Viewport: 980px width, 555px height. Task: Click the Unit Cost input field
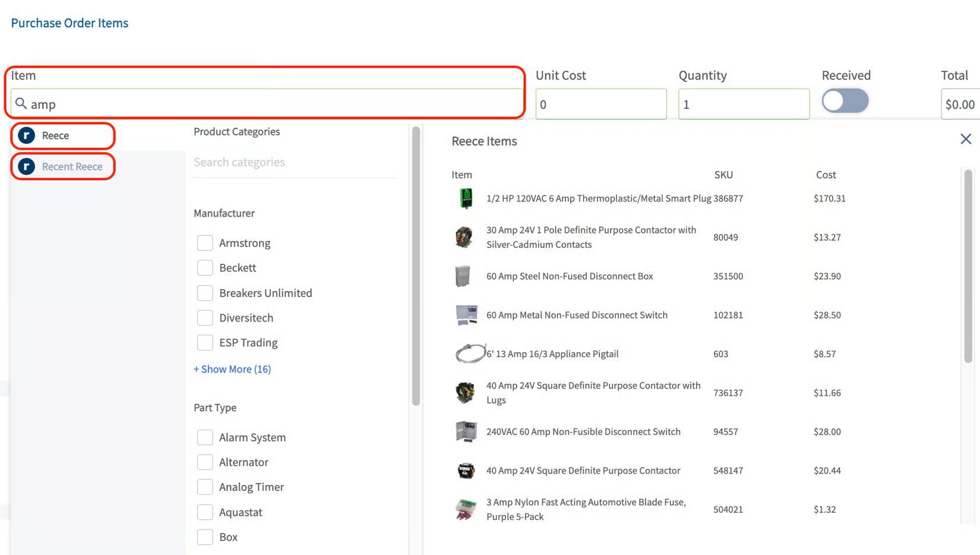(601, 104)
